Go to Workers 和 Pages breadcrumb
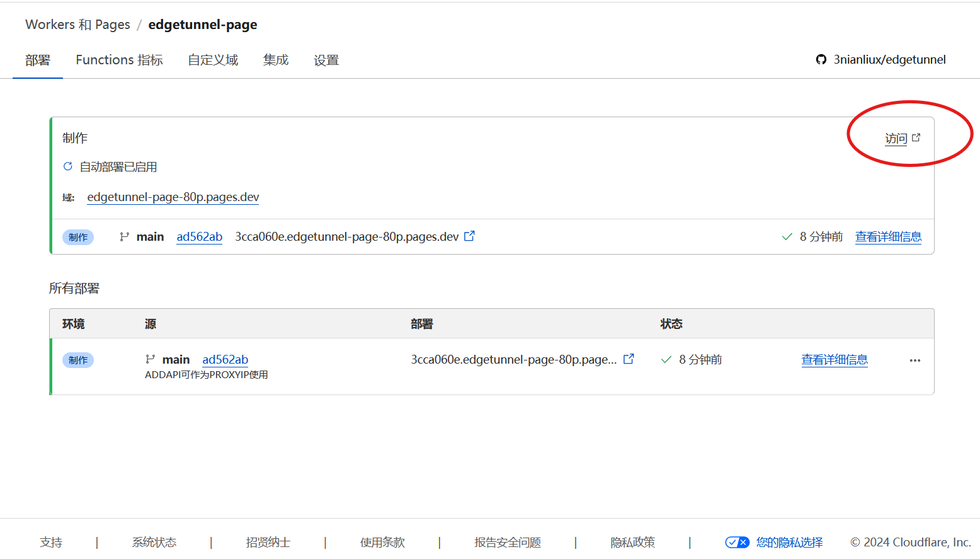The height and width of the screenshot is (559, 980). point(77,25)
